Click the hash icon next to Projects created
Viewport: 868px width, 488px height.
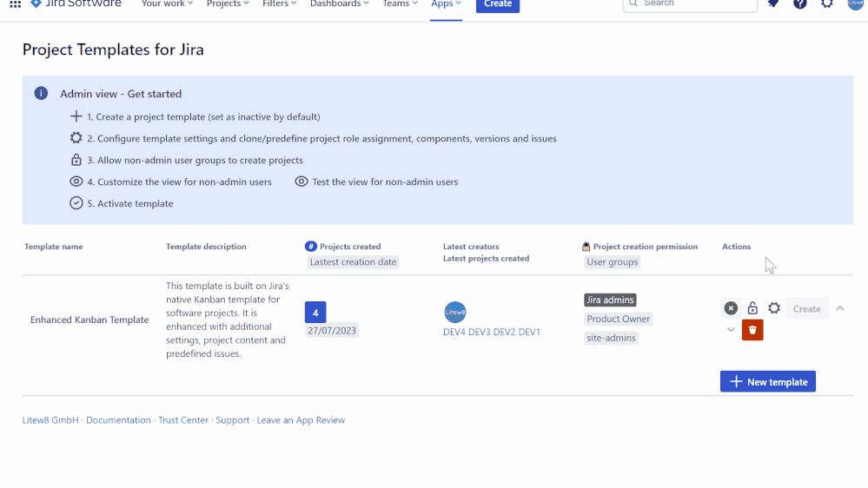[310, 247]
